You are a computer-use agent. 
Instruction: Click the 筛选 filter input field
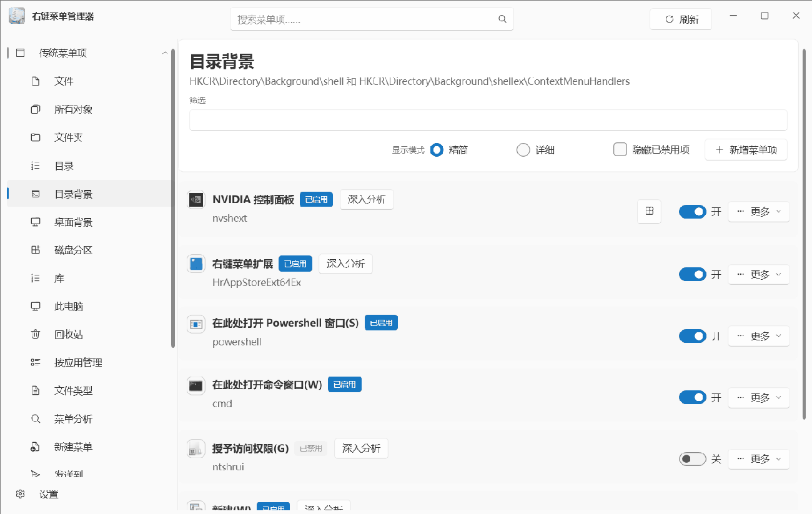[x=488, y=120]
